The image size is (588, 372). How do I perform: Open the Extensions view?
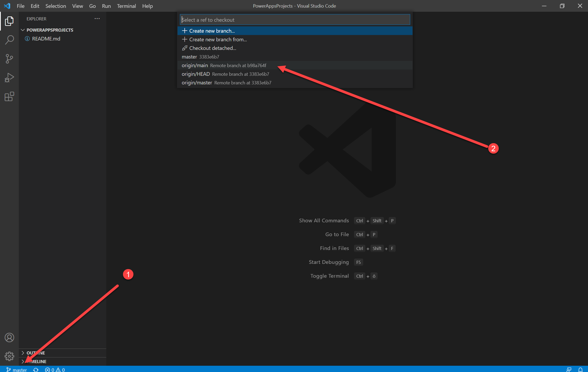click(x=9, y=97)
